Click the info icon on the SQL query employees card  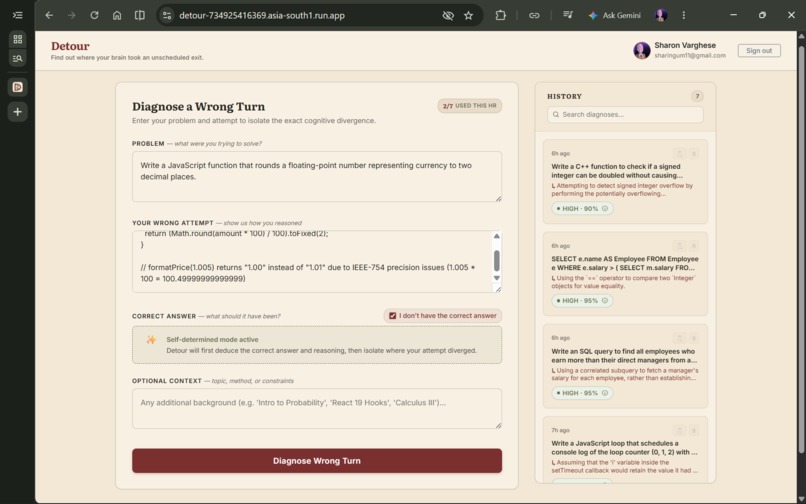tap(605, 393)
